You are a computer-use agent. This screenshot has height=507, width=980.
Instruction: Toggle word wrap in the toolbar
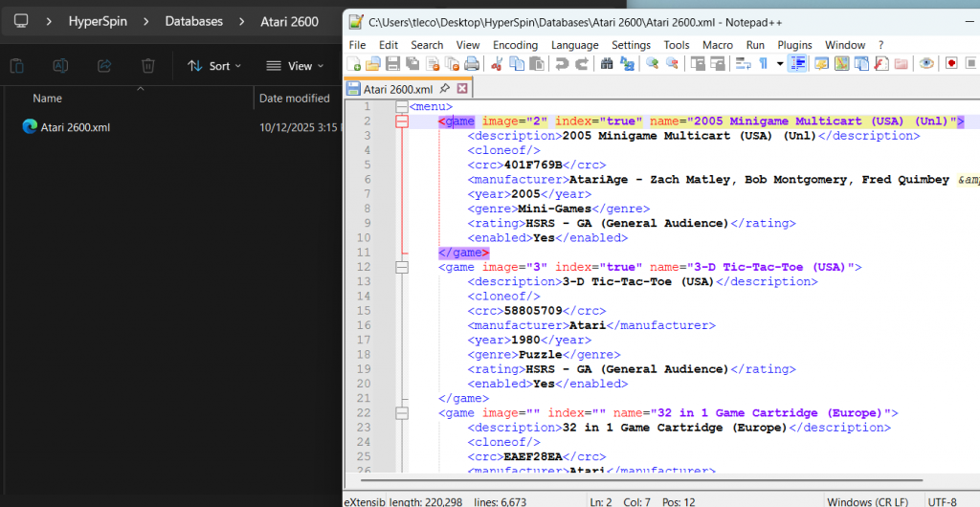point(743,64)
